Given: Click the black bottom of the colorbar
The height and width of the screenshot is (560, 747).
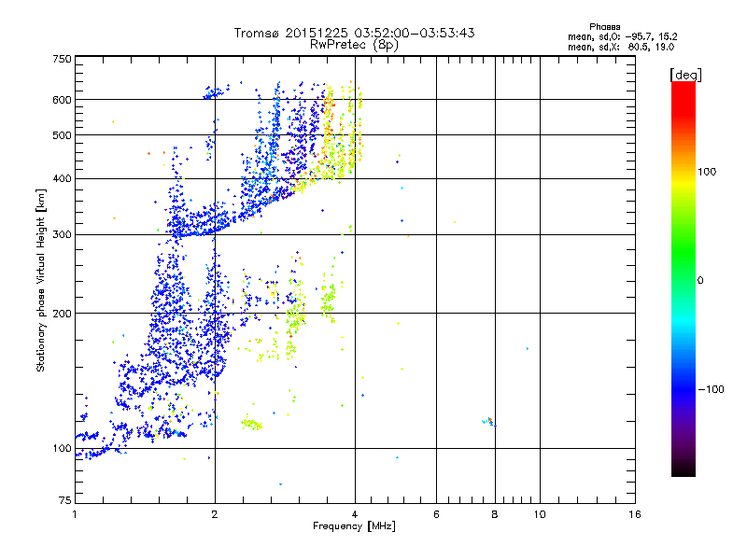Looking at the screenshot, I should (x=684, y=469).
